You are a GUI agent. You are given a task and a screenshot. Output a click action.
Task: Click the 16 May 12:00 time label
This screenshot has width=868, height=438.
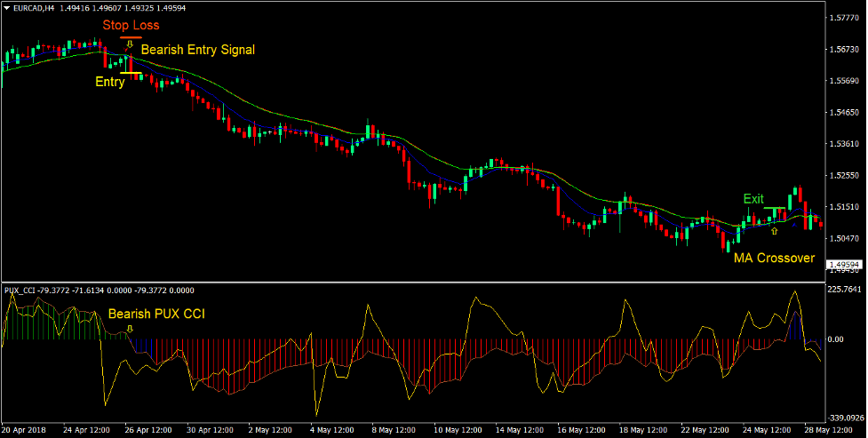tap(581, 430)
